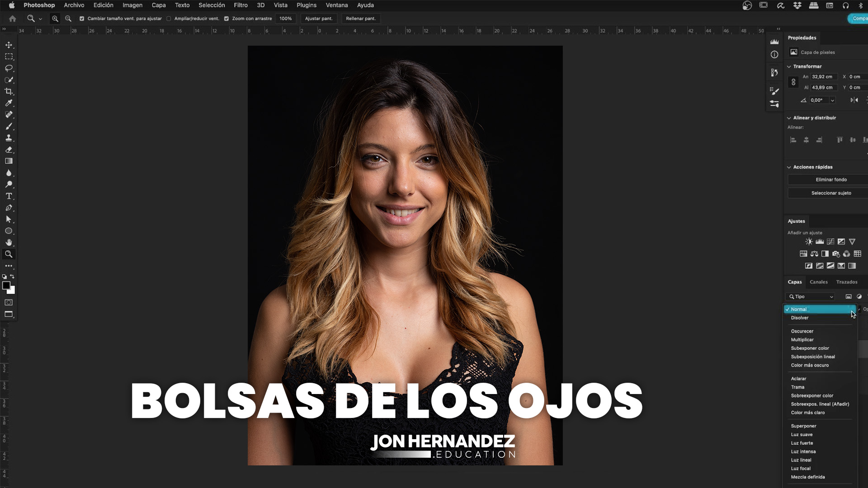Select the Hand tool

coord(9,243)
